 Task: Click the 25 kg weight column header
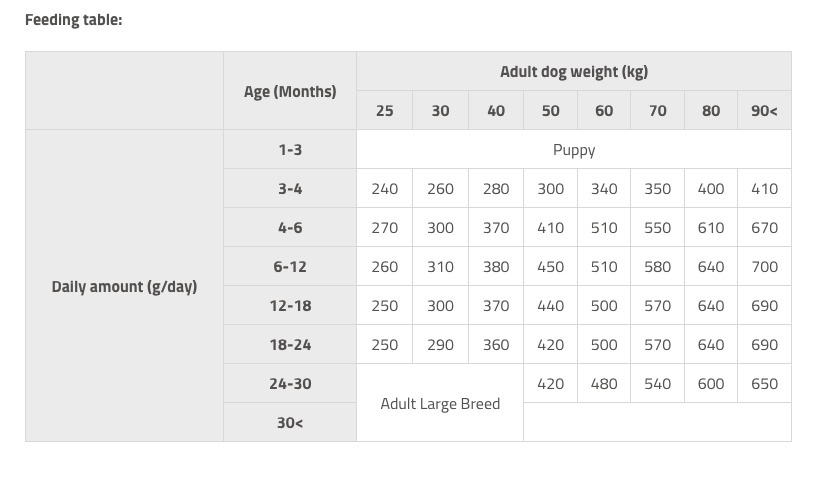(384, 111)
